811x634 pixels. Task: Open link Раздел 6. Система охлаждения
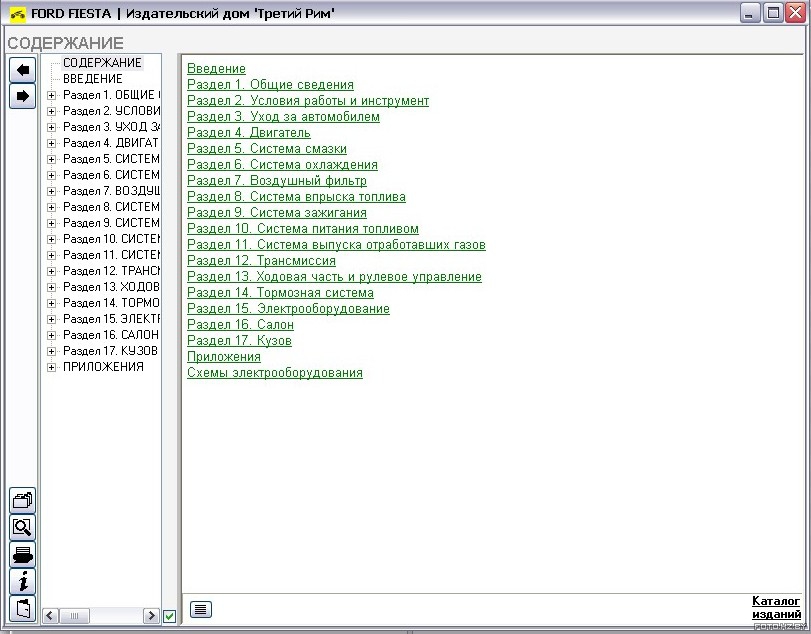[x=282, y=165]
